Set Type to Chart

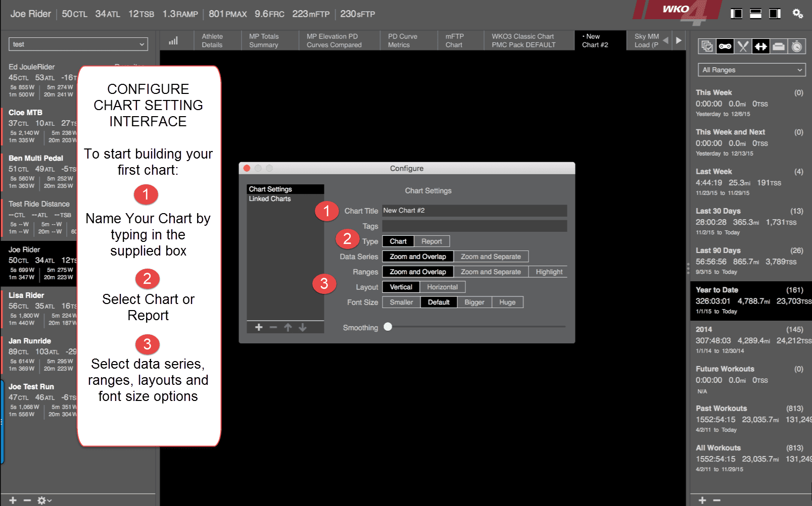[398, 241]
